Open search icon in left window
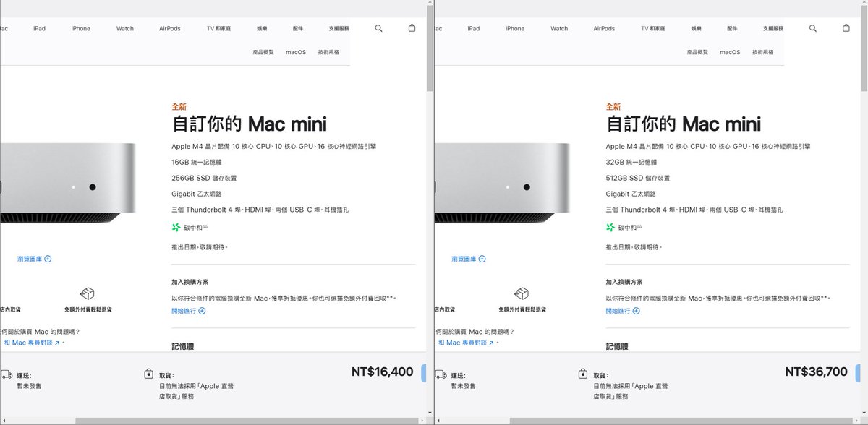 click(378, 28)
